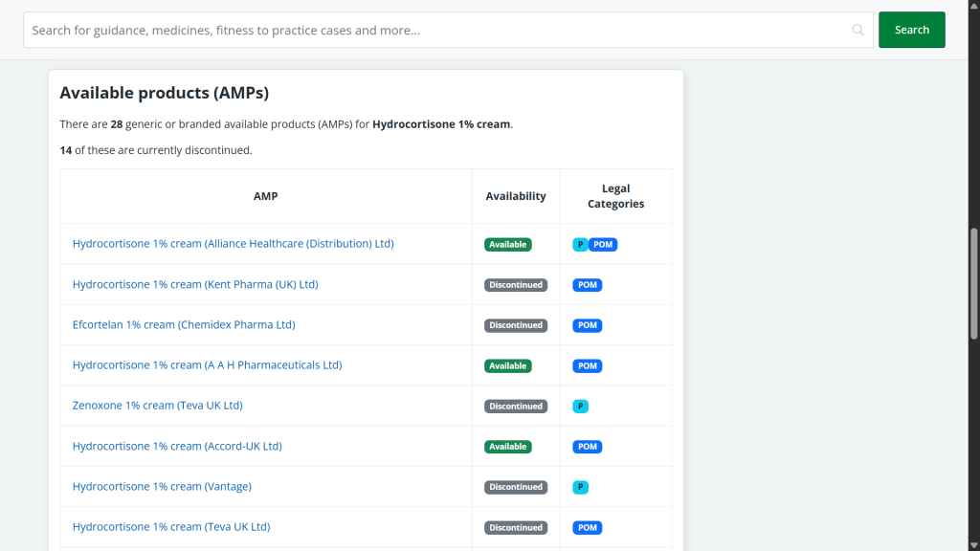Click the Legal Categories column header
980x551 pixels.
click(x=615, y=196)
